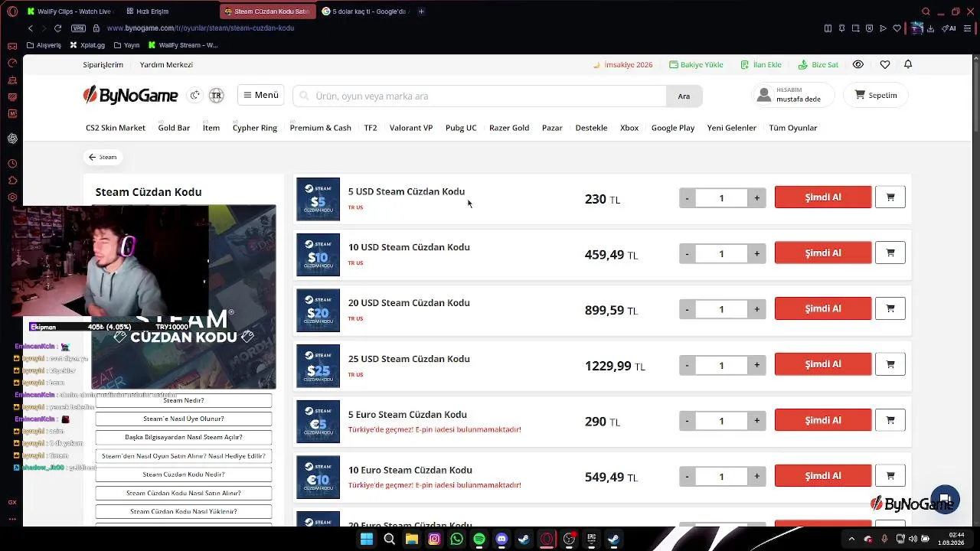This screenshot has height=551, width=980.
Task: Add 5 Euro Steam code to cart
Action: click(890, 420)
